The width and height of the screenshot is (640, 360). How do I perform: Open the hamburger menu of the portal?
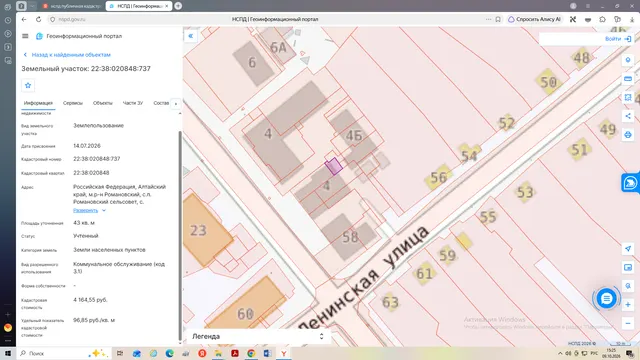[x=25, y=36]
